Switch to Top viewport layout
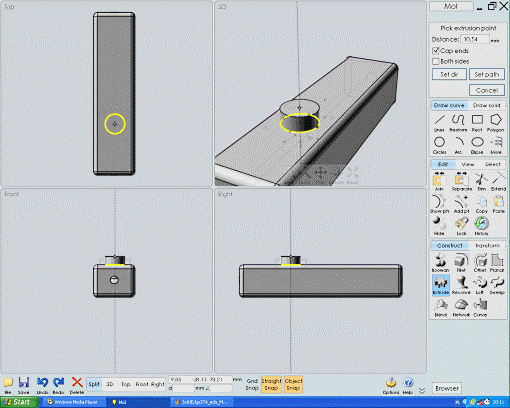 125,384
